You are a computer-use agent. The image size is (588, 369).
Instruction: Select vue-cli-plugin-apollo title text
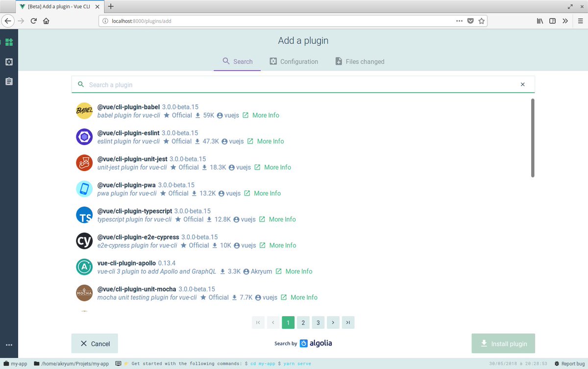pyautogui.click(x=126, y=263)
